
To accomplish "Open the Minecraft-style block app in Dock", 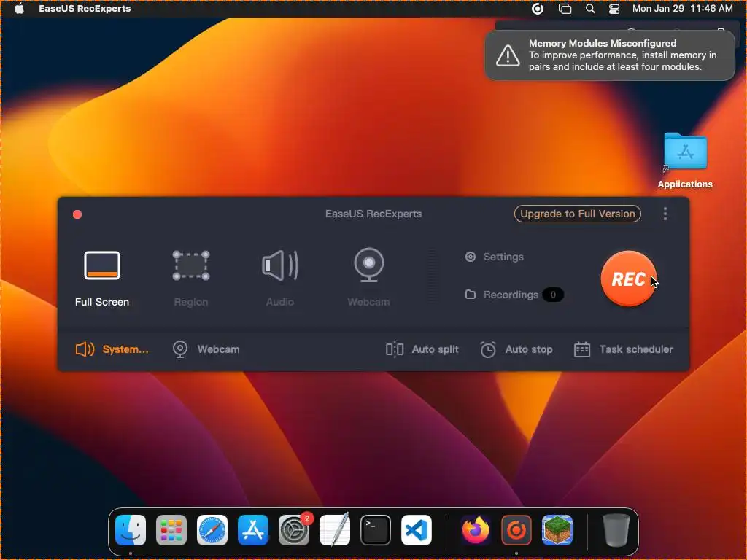I will [x=557, y=530].
